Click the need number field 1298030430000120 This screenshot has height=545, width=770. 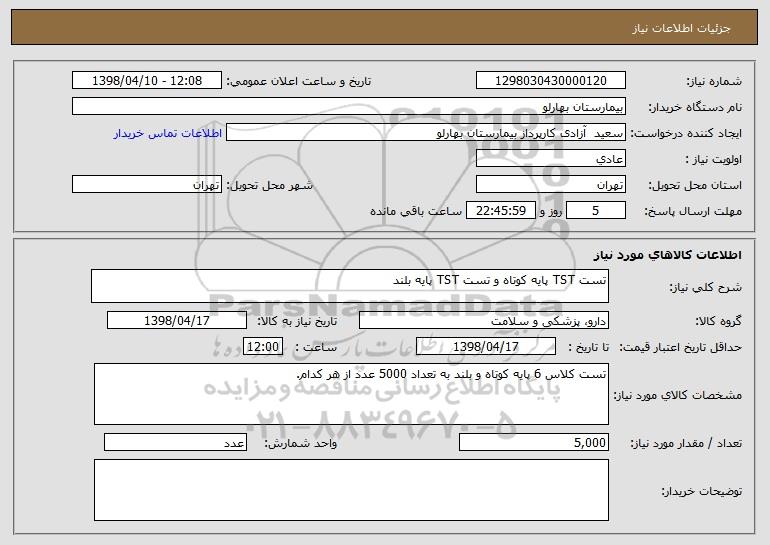(550, 81)
